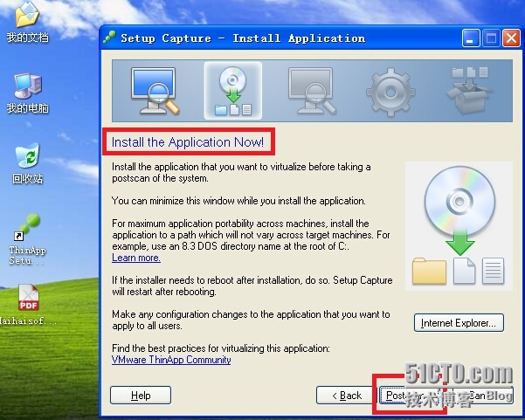Screen dimensions: 525x420
Task: Click the Cancel button
Action: (481, 396)
